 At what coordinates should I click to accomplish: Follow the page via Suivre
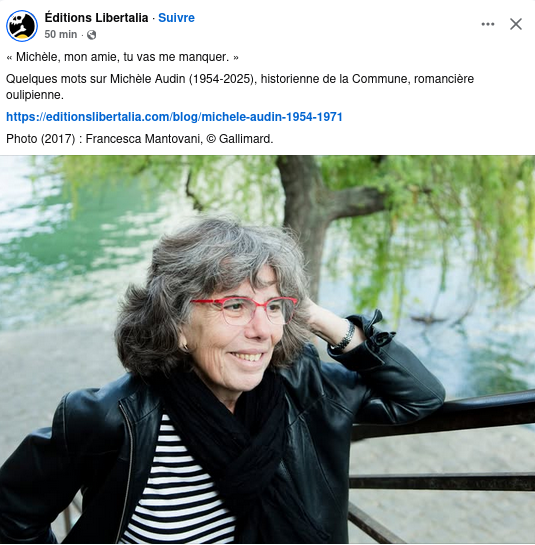tap(176, 18)
